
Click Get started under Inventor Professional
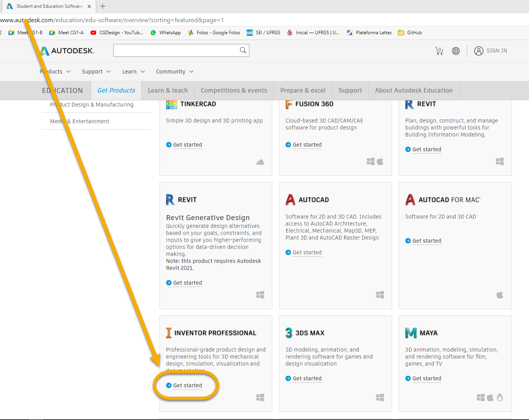(187, 385)
